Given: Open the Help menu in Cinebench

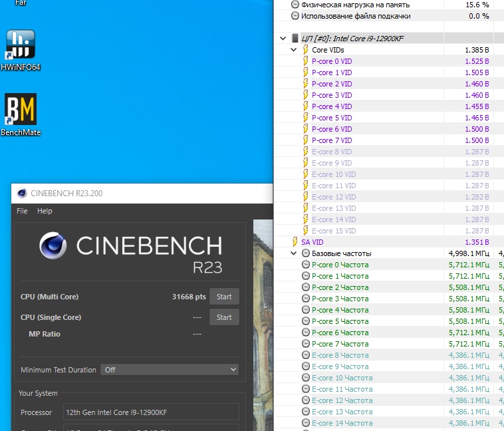Looking at the screenshot, I should click(x=45, y=211).
